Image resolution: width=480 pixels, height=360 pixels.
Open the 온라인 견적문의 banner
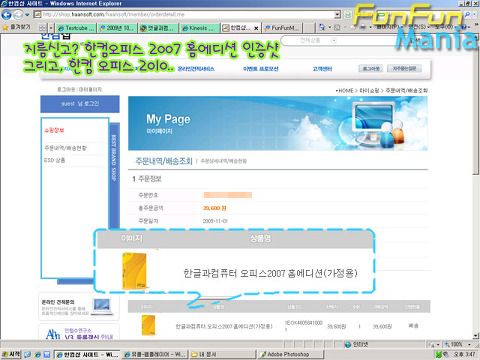coord(79,307)
